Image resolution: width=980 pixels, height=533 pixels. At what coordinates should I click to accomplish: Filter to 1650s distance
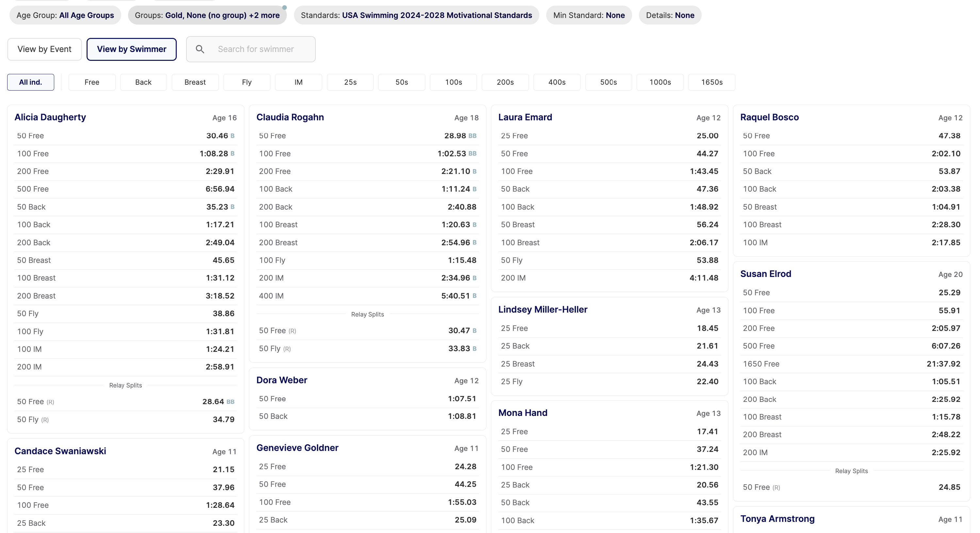711,82
